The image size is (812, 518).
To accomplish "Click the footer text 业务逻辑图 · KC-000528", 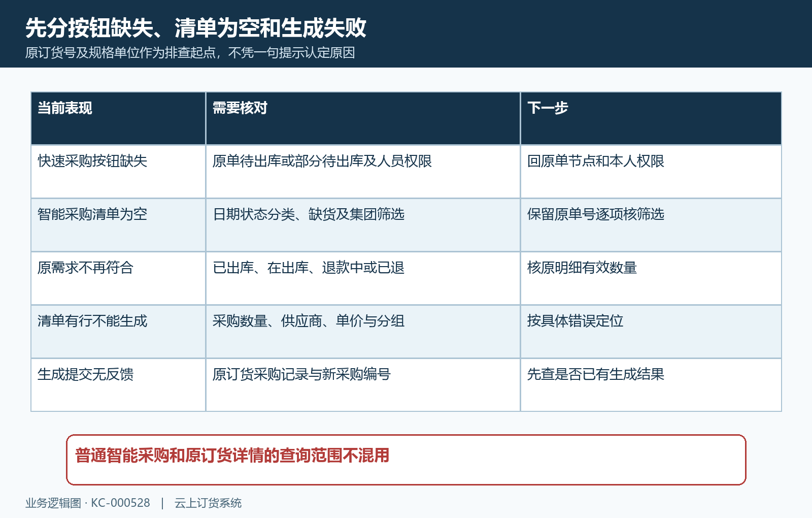I will (88, 503).
